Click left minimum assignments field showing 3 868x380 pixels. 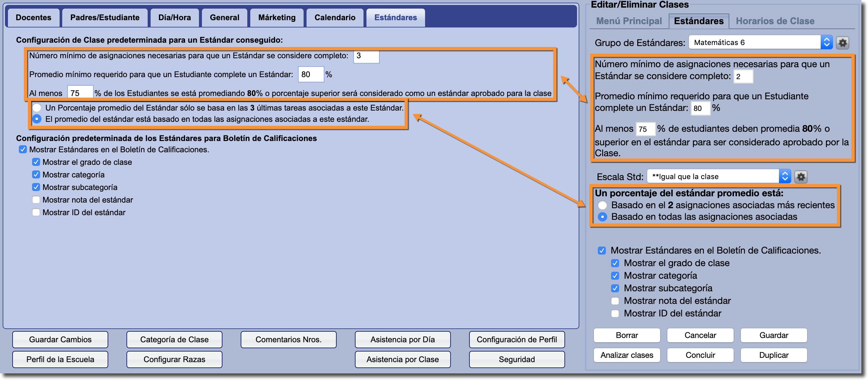366,56
